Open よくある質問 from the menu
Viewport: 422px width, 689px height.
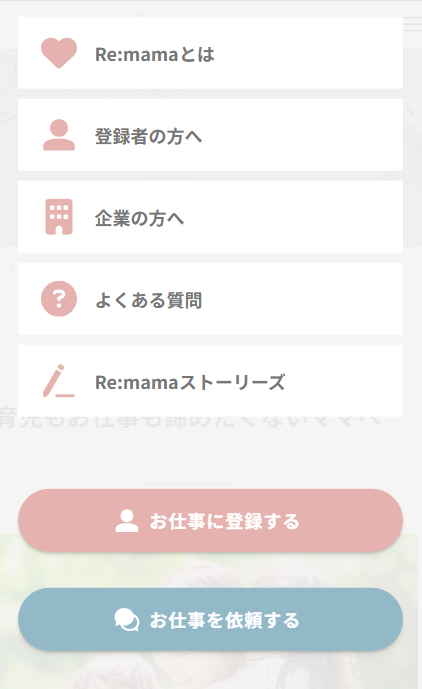click(211, 299)
